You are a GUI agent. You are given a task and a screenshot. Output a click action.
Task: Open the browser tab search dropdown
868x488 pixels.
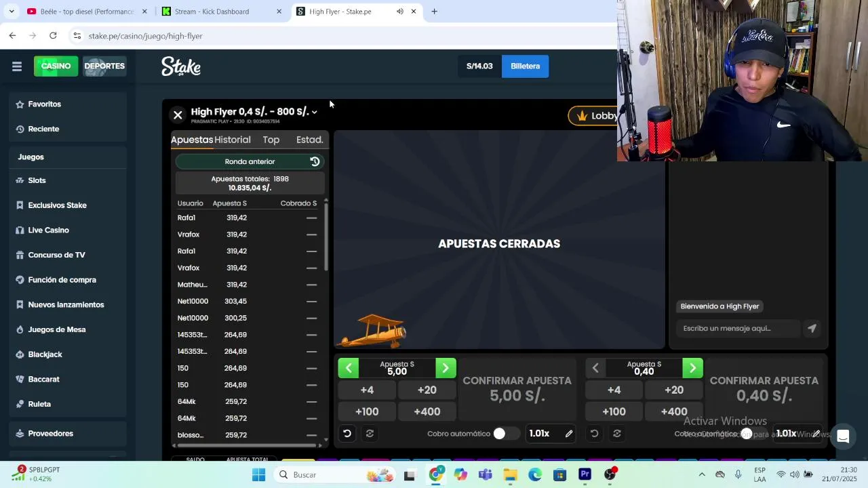pyautogui.click(x=11, y=12)
